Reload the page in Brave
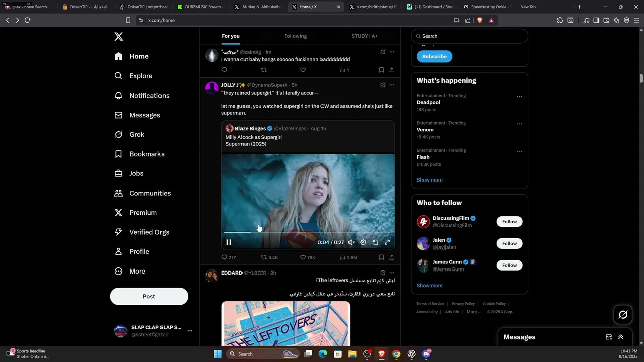 pyautogui.click(x=27, y=20)
